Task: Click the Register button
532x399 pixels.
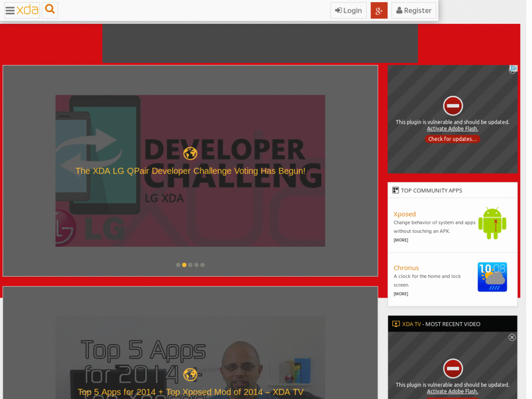Action: click(414, 10)
